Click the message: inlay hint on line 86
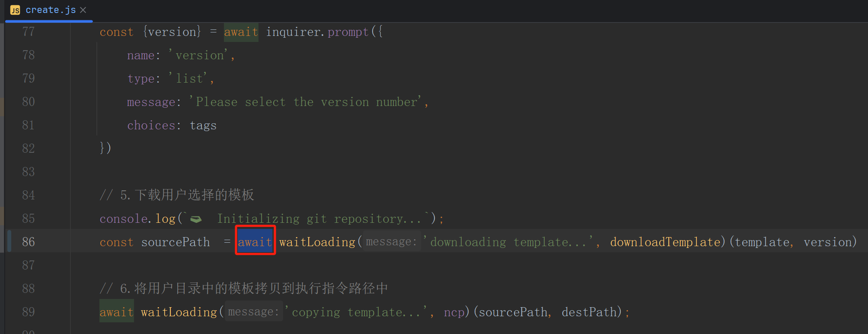Viewport: 868px width, 334px height. pyautogui.click(x=391, y=241)
